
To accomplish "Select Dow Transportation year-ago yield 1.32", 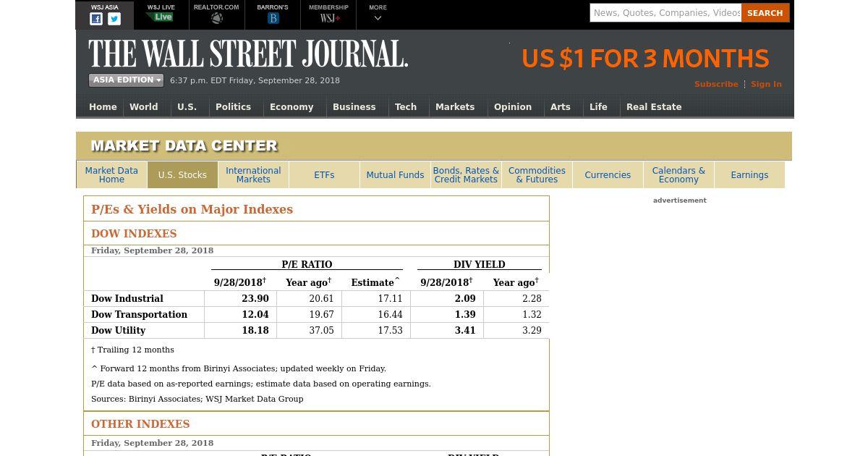I will click(532, 314).
